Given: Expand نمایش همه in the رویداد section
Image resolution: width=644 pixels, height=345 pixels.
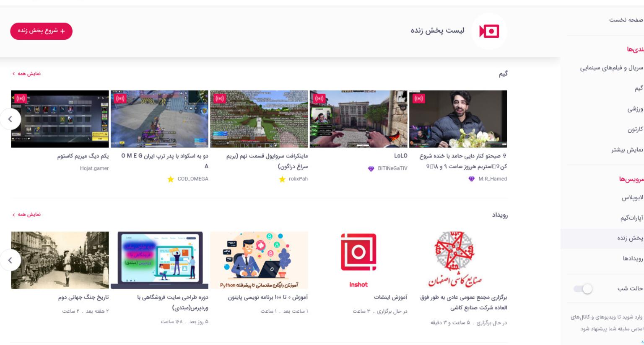Looking at the screenshot, I should point(26,214).
